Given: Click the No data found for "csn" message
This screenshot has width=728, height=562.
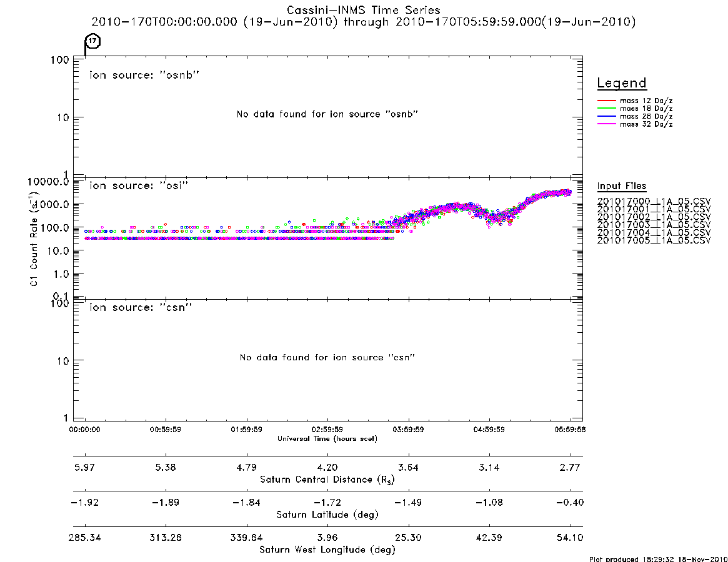Looking at the screenshot, I should [327, 357].
